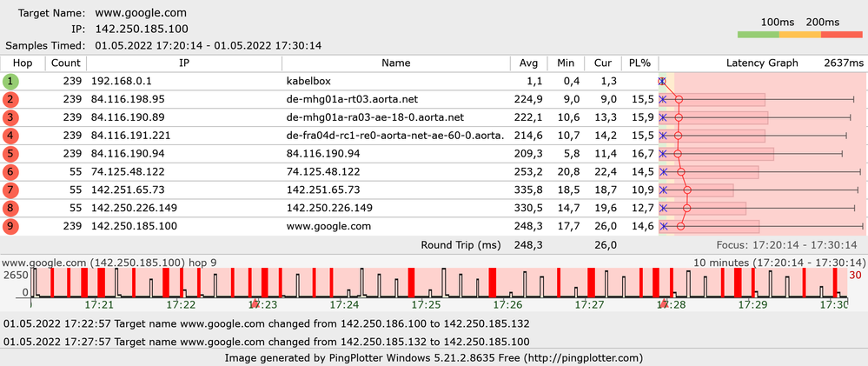Screen dimensions: 868x366
Task: Click the Name column header
Action: pos(396,63)
